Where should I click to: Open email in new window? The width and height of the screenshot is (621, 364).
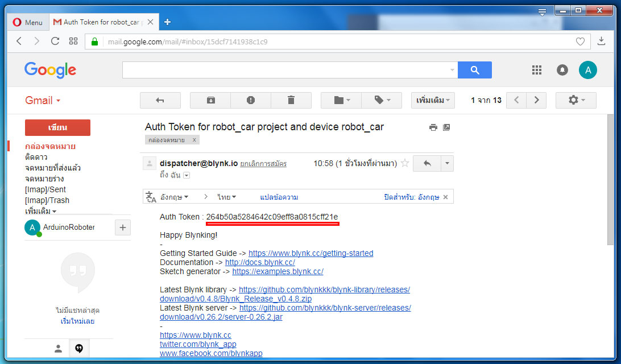pos(446,127)
